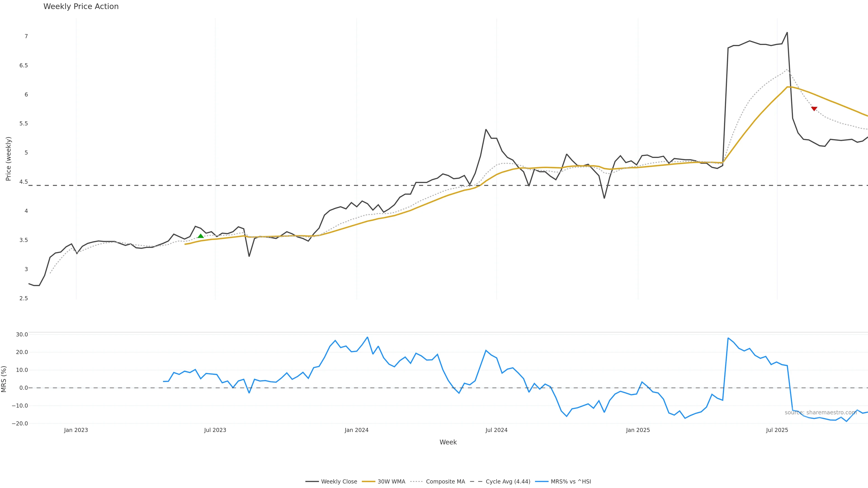Click the green upward triangle signal marker
The height and width of the screenshot is (488, 868).
coord(200,236)
